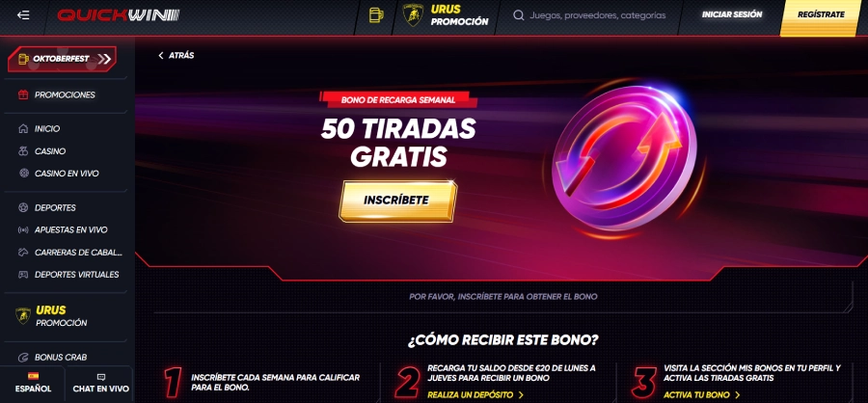Open the Lamborghini Urus Promoción header badge

click(447, 15)
